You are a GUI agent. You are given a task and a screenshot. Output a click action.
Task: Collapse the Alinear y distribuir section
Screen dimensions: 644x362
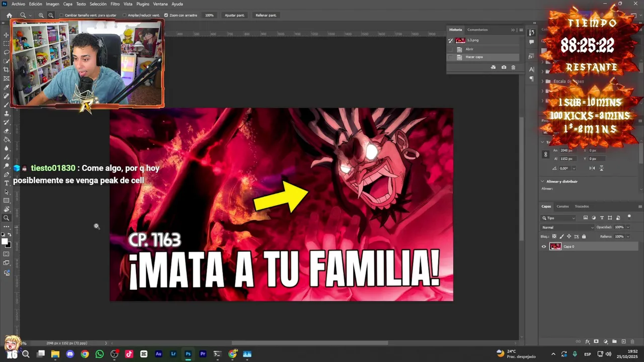click(x=542, y=182)
